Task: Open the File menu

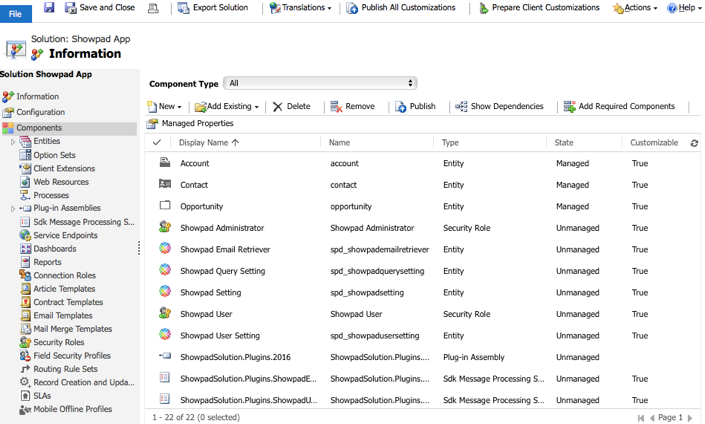Action: (15, 13)
